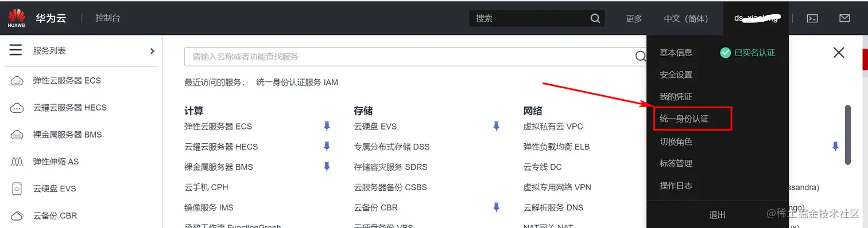Open the 中文(简体) language dropdown
This screenshot has width=868, height=228.
(x=686, y=18)
